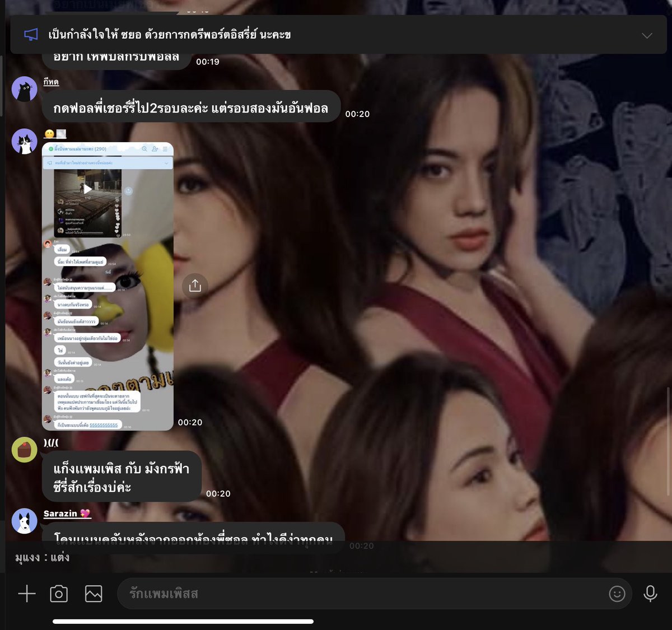The height and width of the screenshot is (630, 672).
Task: Expand the pinned announcement with chevron
Action: point(647,35)
